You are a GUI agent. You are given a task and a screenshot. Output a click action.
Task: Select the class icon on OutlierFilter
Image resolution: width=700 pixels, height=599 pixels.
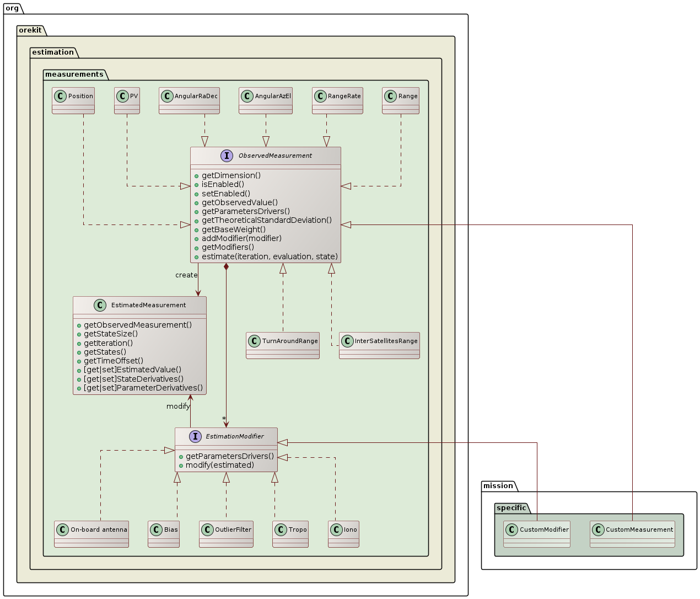207,530
